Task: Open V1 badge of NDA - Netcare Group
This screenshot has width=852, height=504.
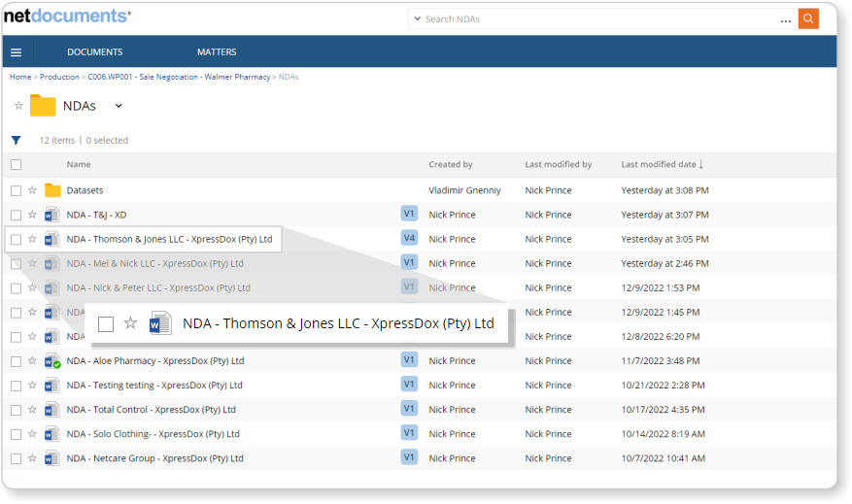Action: 409,457
